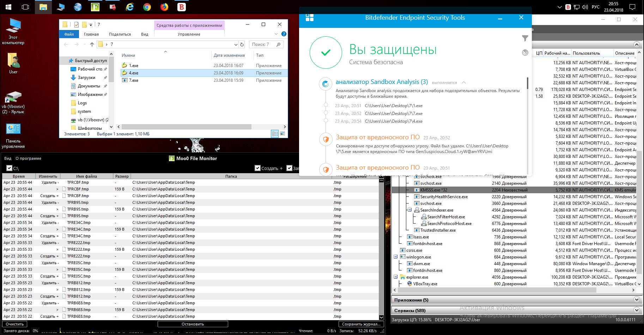Screen dimensions: 644x335
Task: Show hidden system tray icons
Action: tap(559, 7)
